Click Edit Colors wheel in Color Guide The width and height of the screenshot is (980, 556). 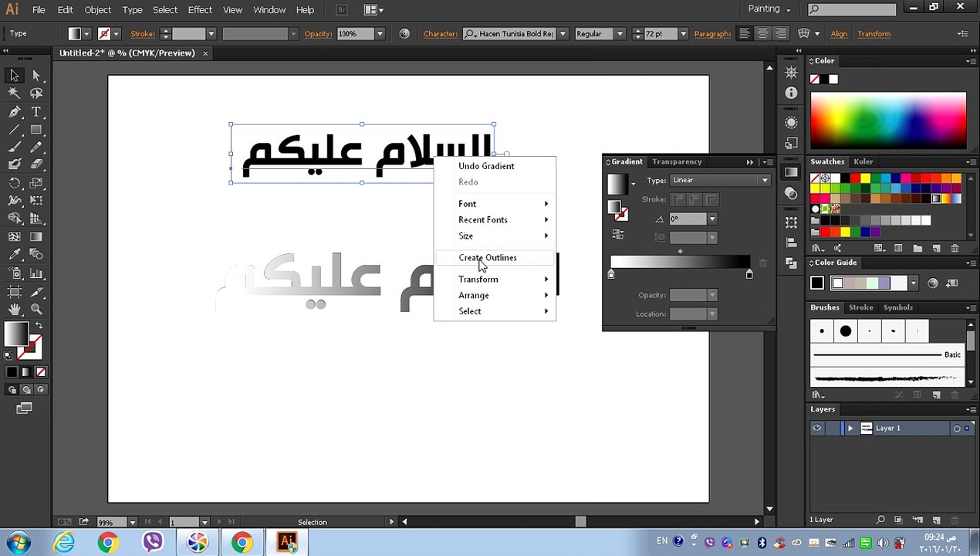933,283
